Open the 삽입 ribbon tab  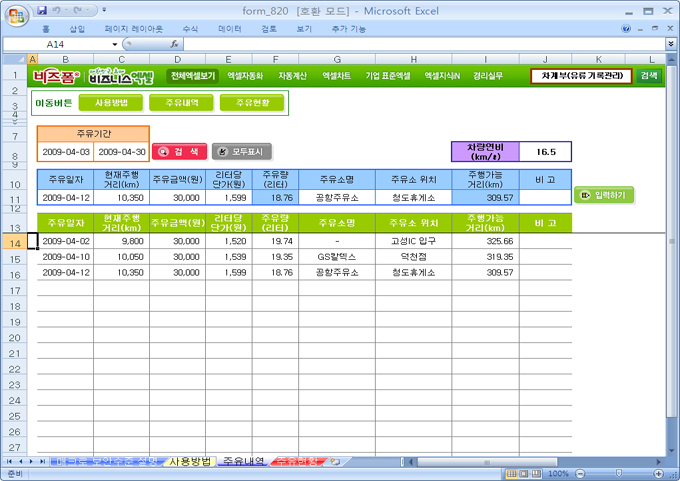[x=77, y=29]
